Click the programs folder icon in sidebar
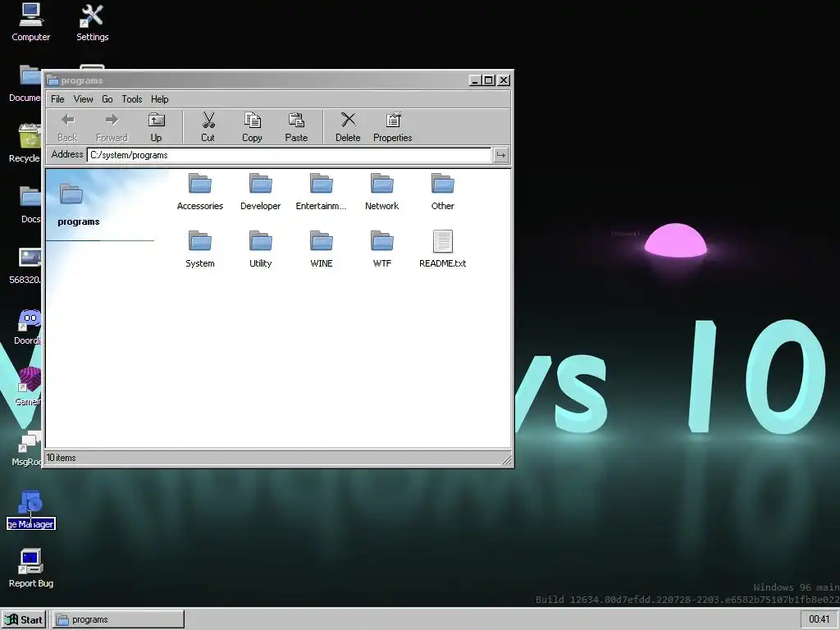 pyautogui.click(x=71, y=194)
